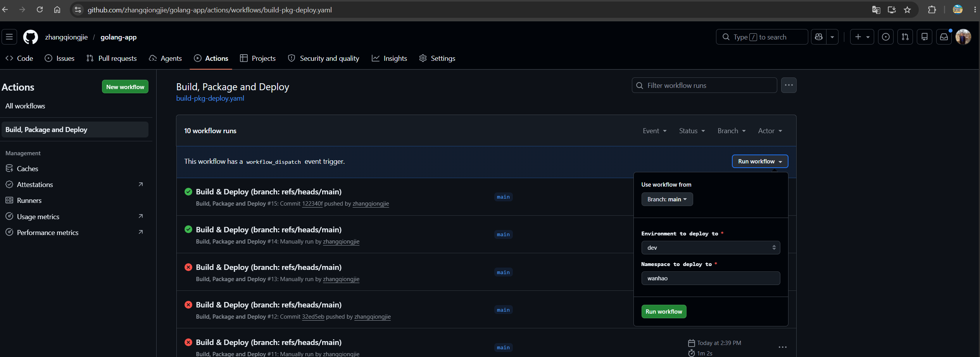Image resolution: width=980 pixels, height=357 pixels.
Task: Open commit 122340f link
Action: [312, 204]
